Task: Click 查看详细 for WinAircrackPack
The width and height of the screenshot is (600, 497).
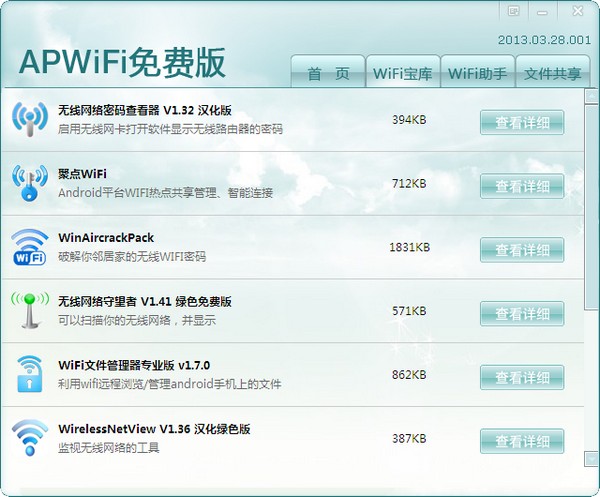Action: [x=522, y=250]
